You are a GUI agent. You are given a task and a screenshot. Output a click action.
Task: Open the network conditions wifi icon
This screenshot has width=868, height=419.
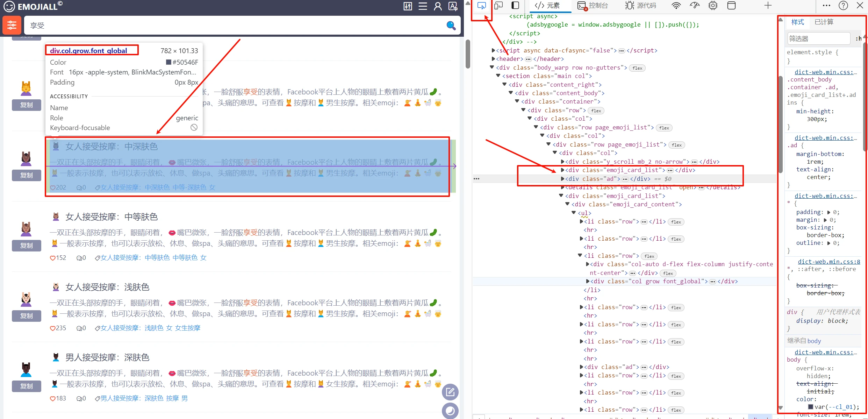click(676, 6)
